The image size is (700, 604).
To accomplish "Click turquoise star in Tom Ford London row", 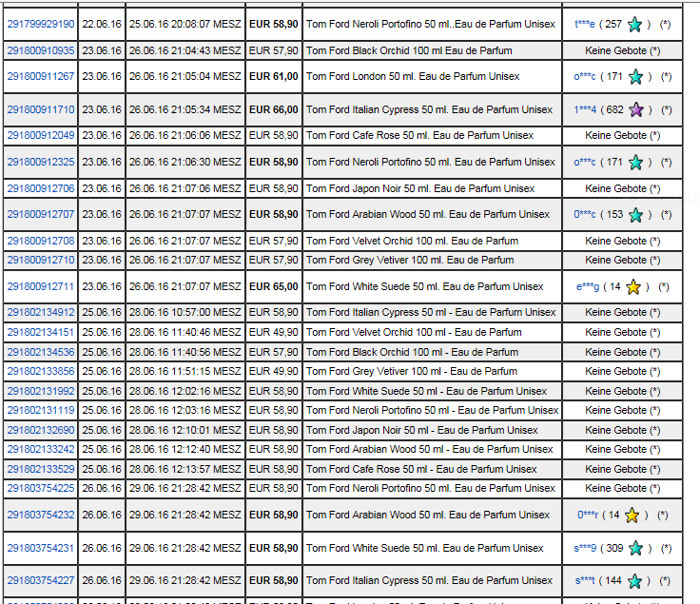I will coord(635,77).
